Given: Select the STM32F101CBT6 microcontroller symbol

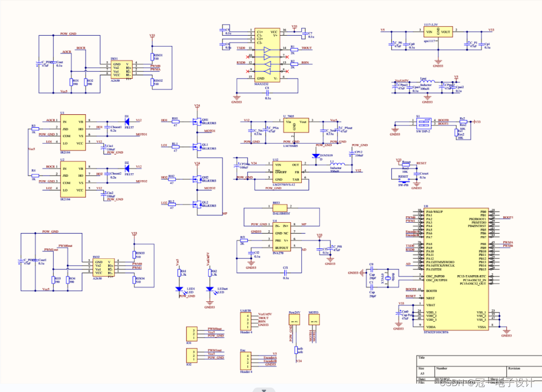Looking at the screenshot, I should (x=456, y=269).
